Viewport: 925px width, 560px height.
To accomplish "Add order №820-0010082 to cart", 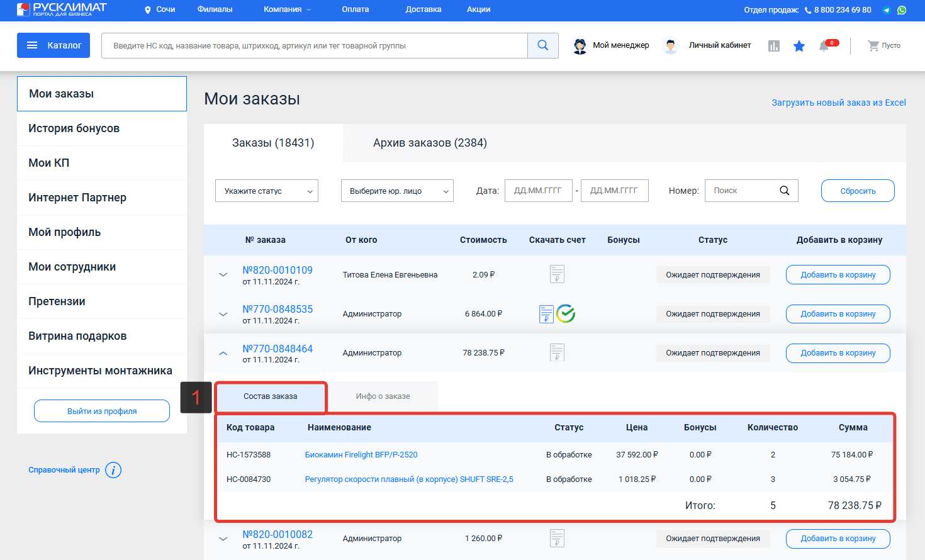I will (838, 539).
